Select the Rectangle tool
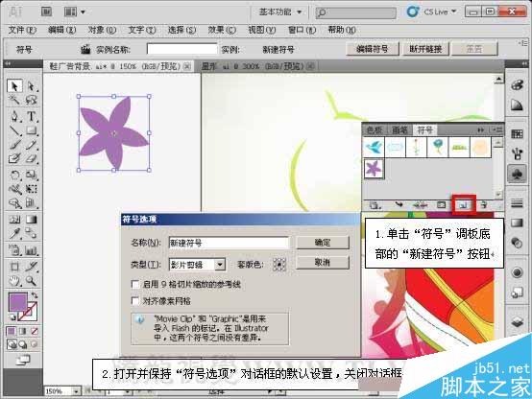This screenshot has height=399, width=532. point(32,130)
